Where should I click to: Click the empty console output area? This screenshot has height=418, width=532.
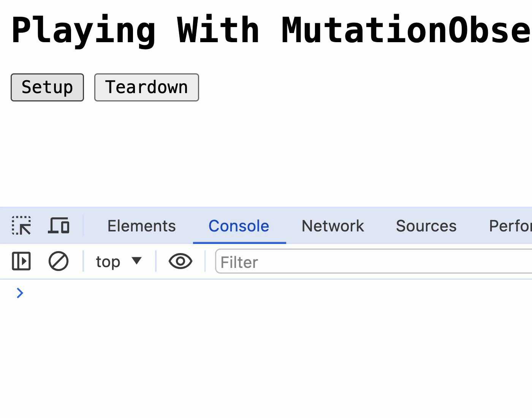tap(266, 361)
